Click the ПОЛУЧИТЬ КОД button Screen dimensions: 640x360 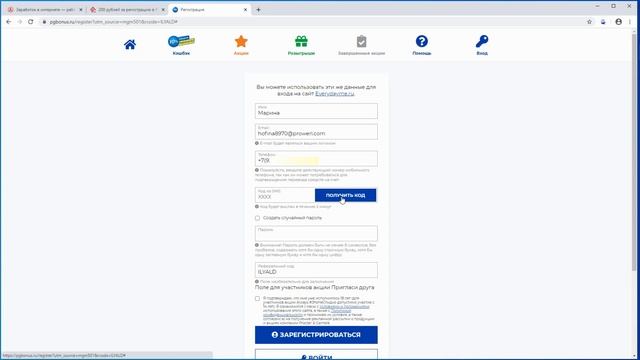pyautogui.click(x=345, y=195)
